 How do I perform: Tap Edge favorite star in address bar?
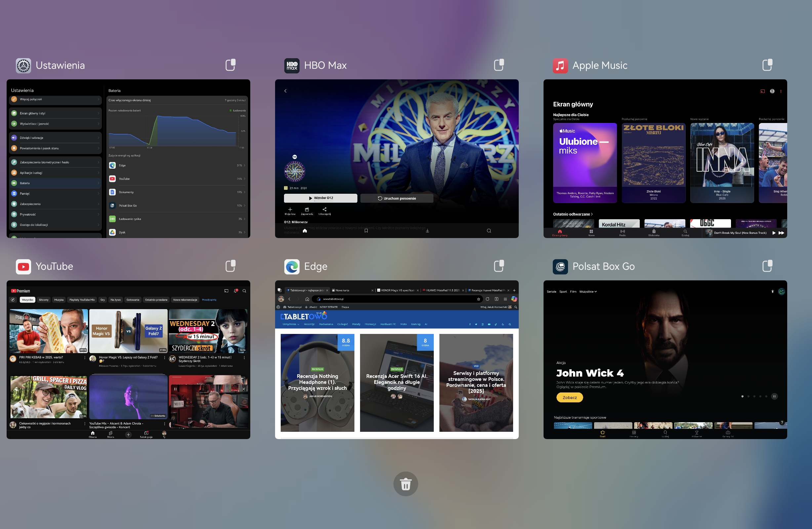tap(478, 299)
